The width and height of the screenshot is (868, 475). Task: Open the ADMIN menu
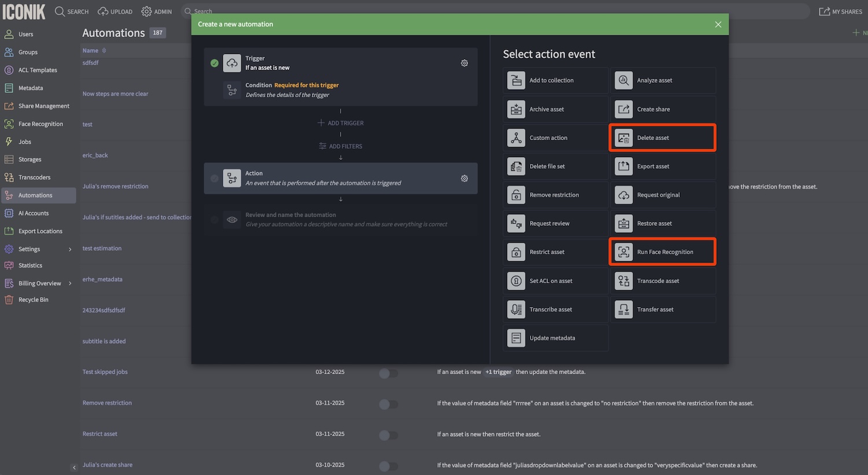pos(156,11)
